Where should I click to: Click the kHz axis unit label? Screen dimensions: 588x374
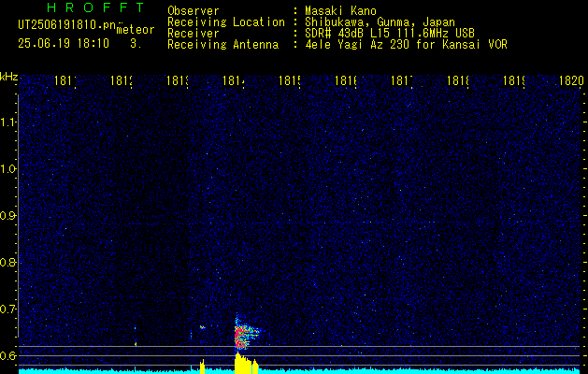[x=8, y=78]
